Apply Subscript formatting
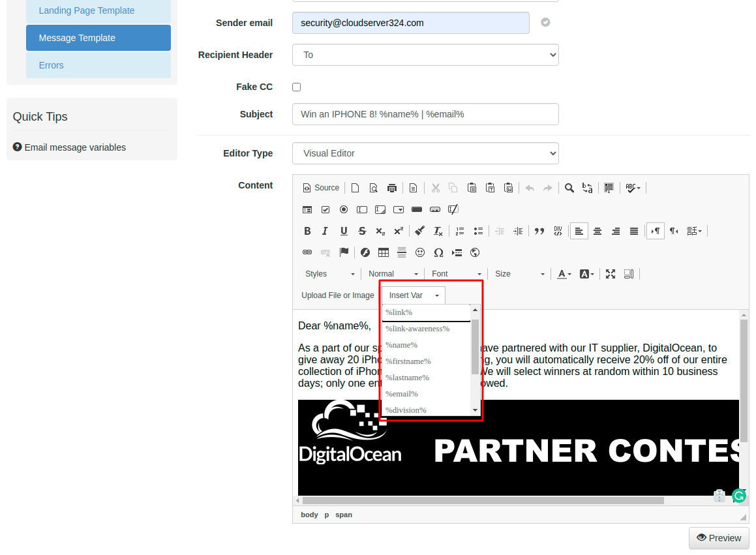Viewport: 756px width, 555px height. 380,231
